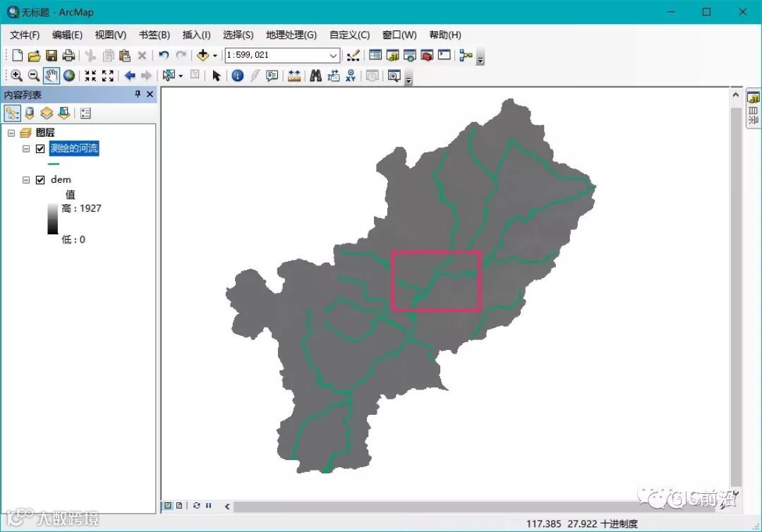The width and height of the screenshot is (762, 532).
Task: List layers by drawing order
Action: (12, 113)
